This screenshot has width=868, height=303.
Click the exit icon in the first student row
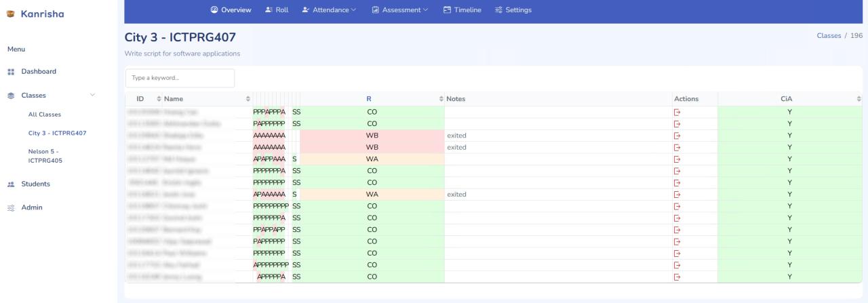(x=676, y=112)
